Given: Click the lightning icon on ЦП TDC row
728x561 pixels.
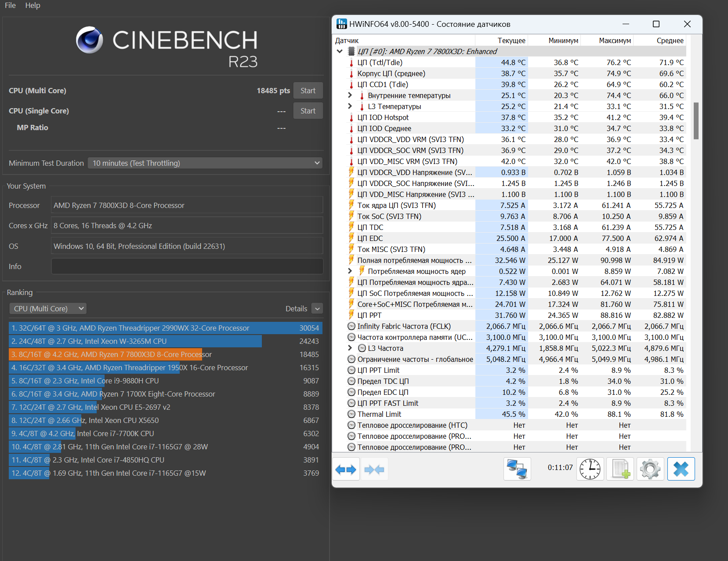Looking at the screenshot, I should point(351,227).
